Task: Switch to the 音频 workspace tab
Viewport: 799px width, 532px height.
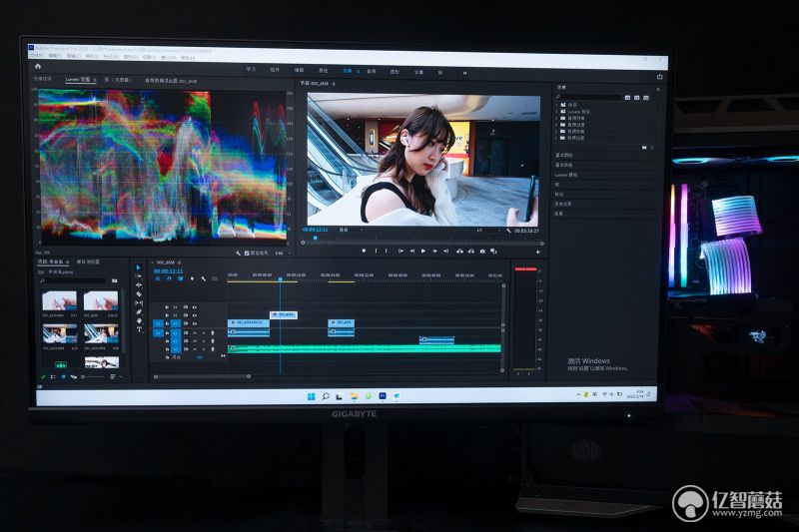Action: (371, 71)
